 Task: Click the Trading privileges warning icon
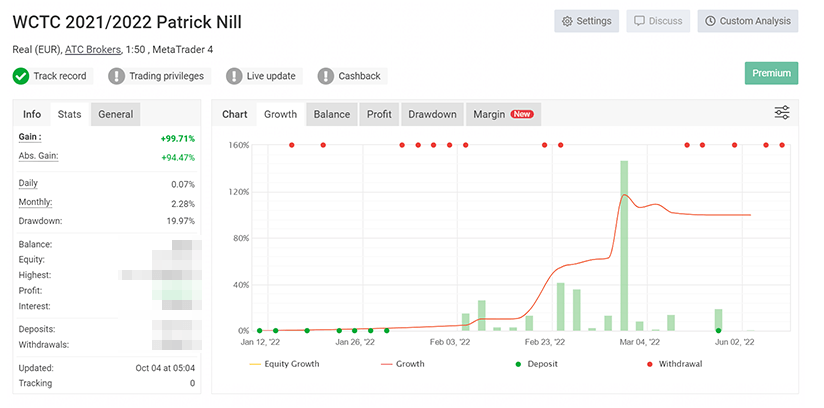coord(117,76)
